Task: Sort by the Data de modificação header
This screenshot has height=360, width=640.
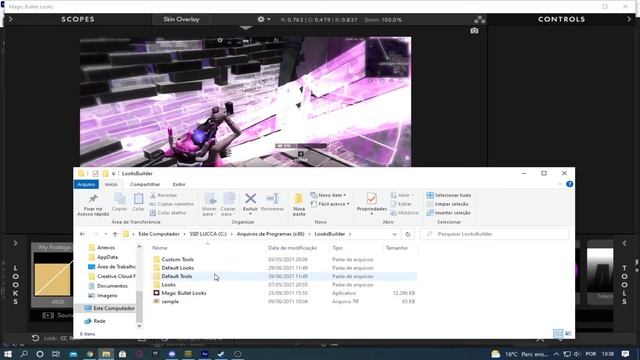Action: pos(293,248)
